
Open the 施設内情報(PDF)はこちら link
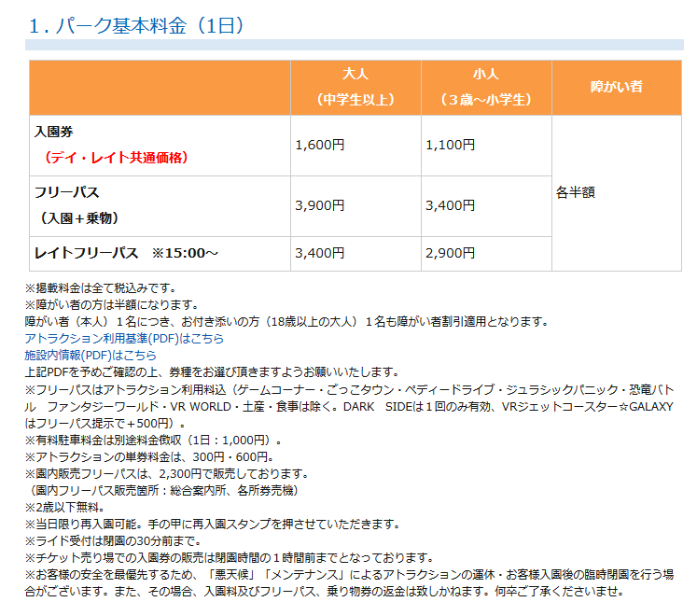91,356
